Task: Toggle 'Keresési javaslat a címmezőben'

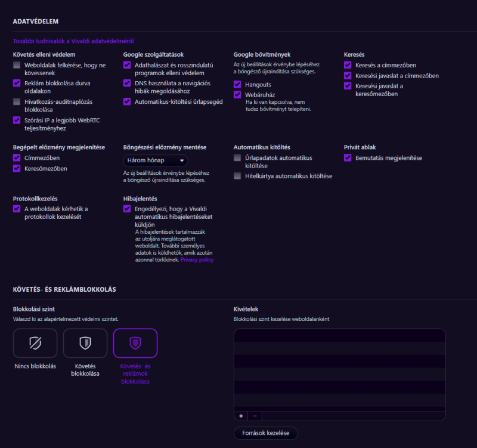Action: pyautogui.click(x=348, y=76)
